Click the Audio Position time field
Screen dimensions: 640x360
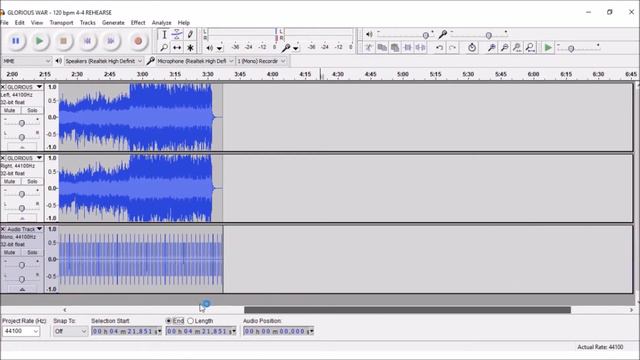tap(278, 331)
